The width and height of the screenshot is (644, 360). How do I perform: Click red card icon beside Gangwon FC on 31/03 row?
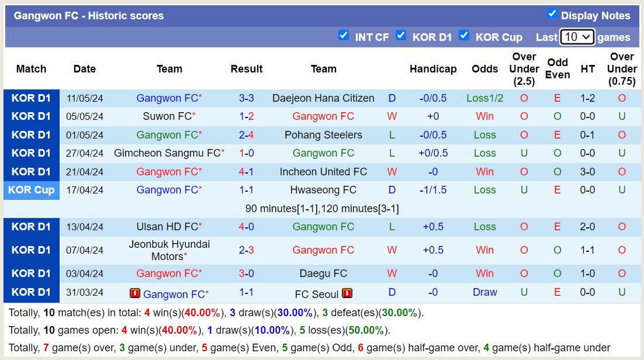pos(135,293)
